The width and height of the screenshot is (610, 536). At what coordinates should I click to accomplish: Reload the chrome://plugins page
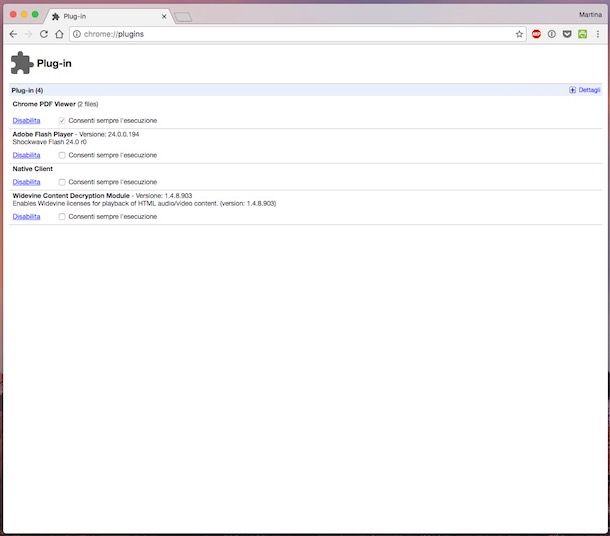point(44,34)
